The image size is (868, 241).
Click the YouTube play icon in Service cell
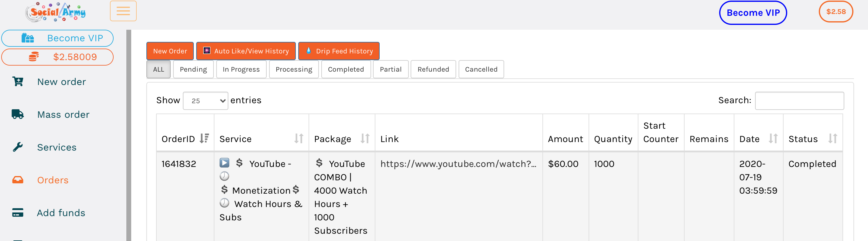coord(224,163)
